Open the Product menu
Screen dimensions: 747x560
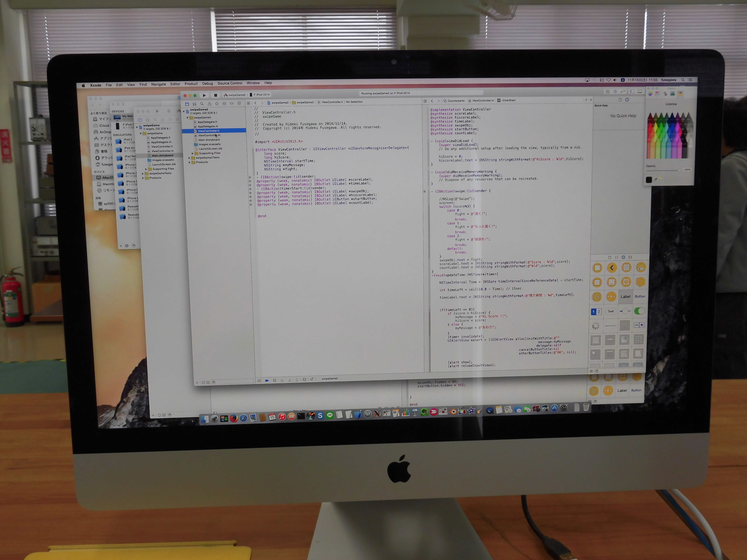tap(191, 84)
